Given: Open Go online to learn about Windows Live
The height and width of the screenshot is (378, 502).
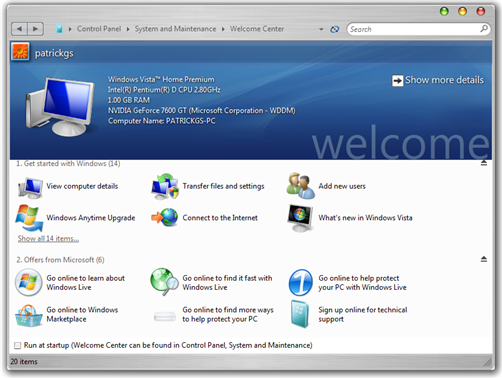Looking at the screenshot, I should pos(85,283).
